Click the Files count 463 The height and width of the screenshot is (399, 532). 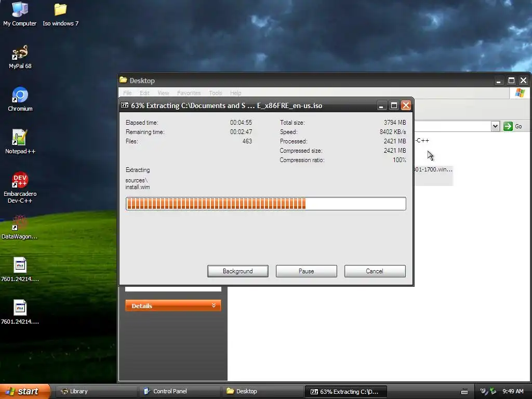pyautogui.click(x=247, y=141)
